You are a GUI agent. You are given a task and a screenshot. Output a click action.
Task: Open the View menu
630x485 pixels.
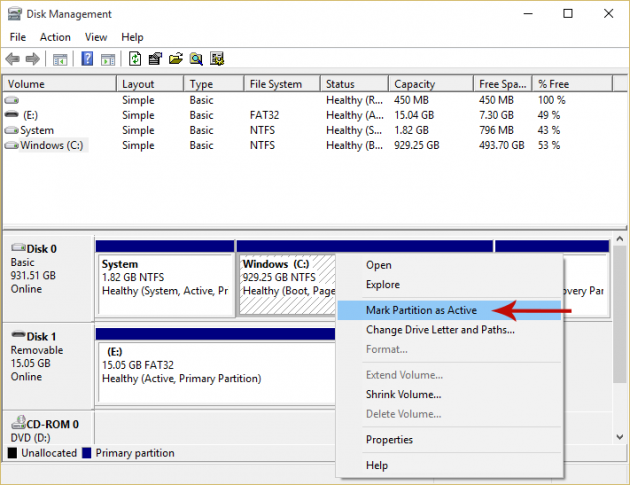[x=96, y=37]
